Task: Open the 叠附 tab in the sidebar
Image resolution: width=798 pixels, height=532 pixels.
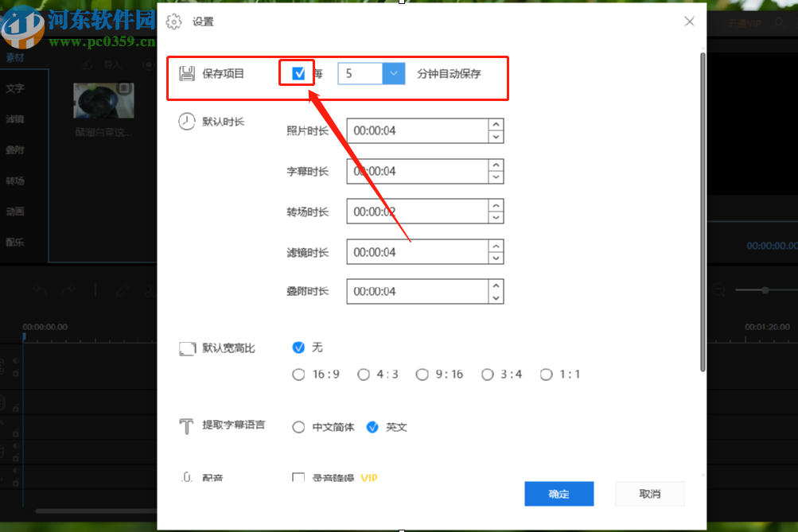Action: point(15,150)
